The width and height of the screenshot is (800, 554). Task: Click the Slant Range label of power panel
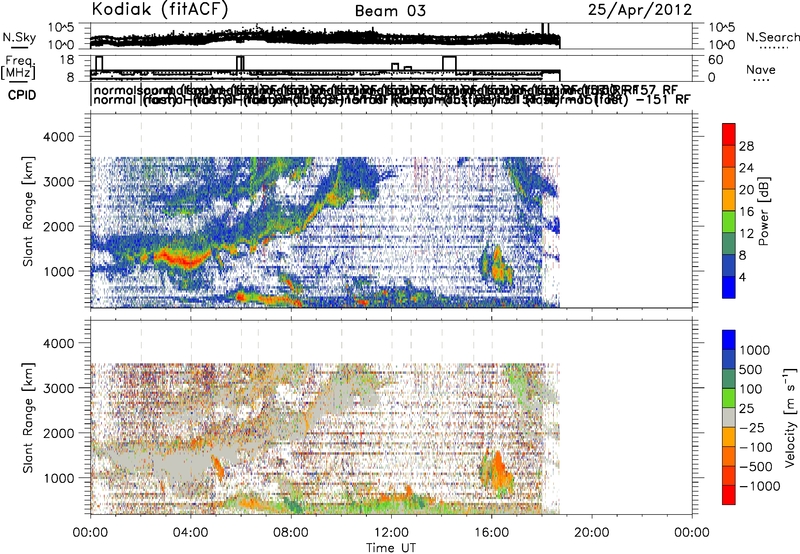point(28,211)
